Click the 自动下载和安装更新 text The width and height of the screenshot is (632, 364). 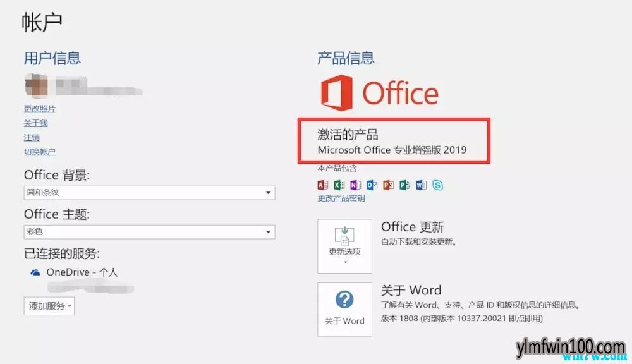[419, 242]
